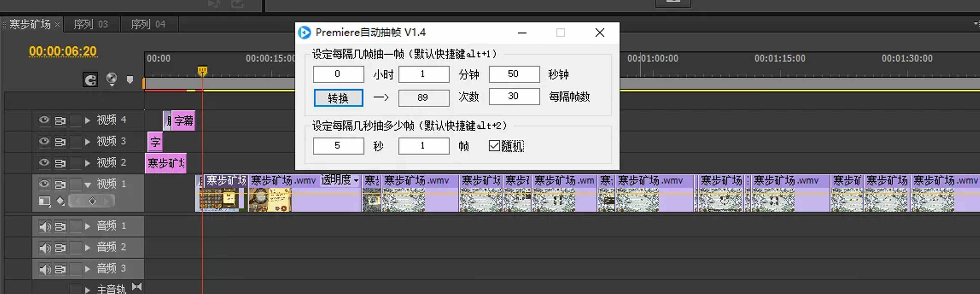Select the 字 clip on 视频 3
980x294 pixels.
[155, 142]
